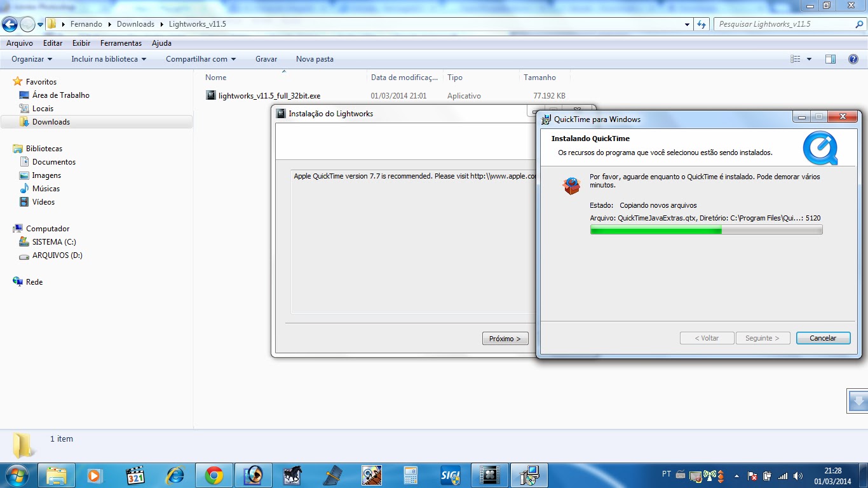Screen dimensions: 868x488
Task: Open the Editar menu
Action: pos(53,43)
